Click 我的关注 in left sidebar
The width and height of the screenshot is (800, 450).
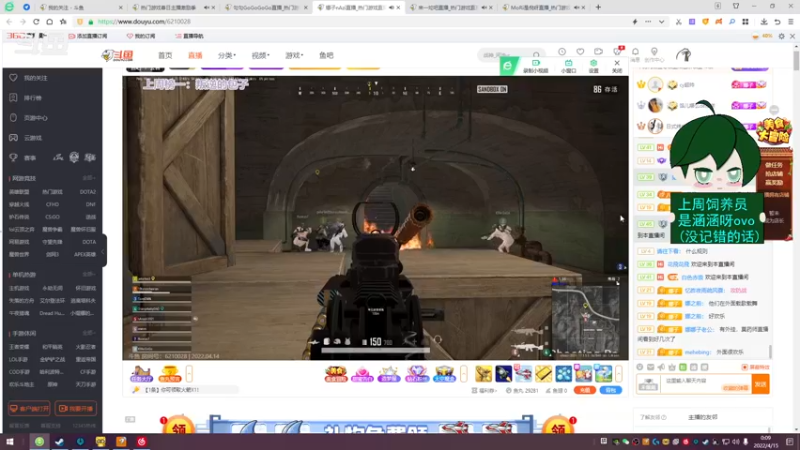pyautogui.click(x=35, y=78)
